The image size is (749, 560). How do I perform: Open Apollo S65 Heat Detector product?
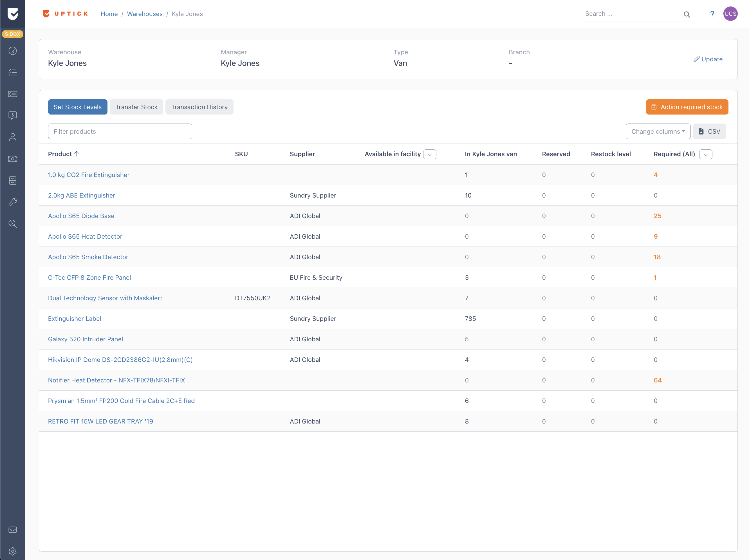[85, 237]
